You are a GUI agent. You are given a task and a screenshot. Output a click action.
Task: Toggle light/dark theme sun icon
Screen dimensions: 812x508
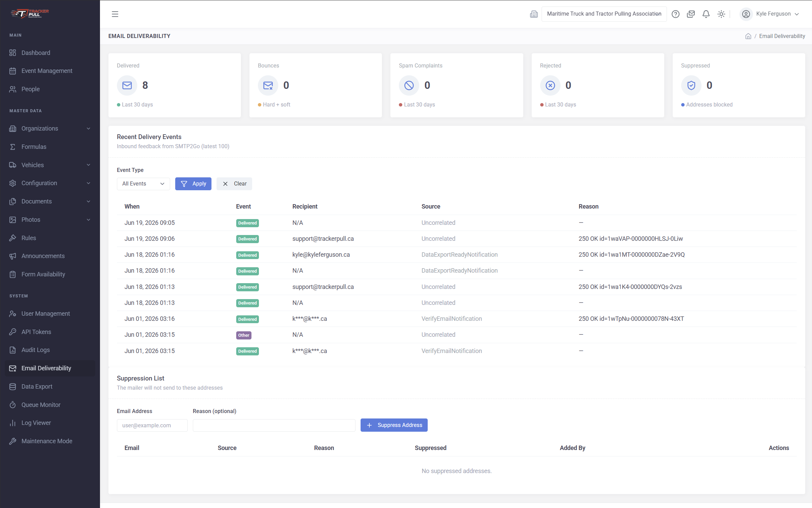point(721,14)
